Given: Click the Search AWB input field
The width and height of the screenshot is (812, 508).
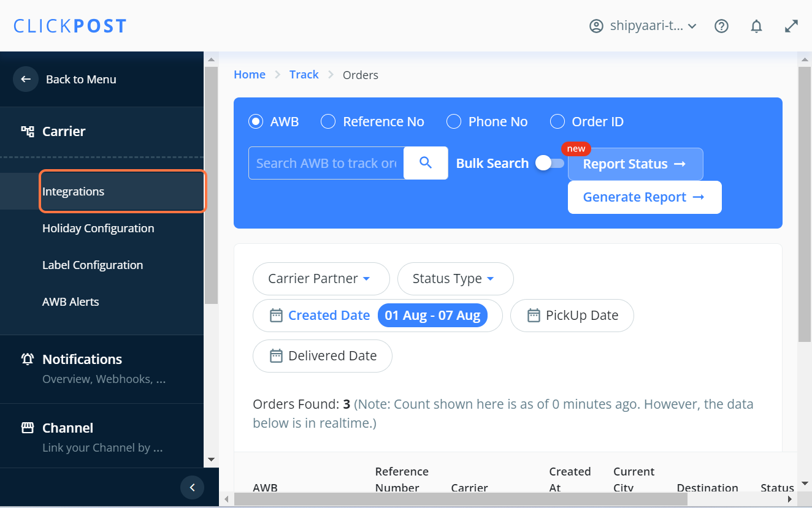Looking at the screenshot, I should pyautogui.click(x=326, y=163).
